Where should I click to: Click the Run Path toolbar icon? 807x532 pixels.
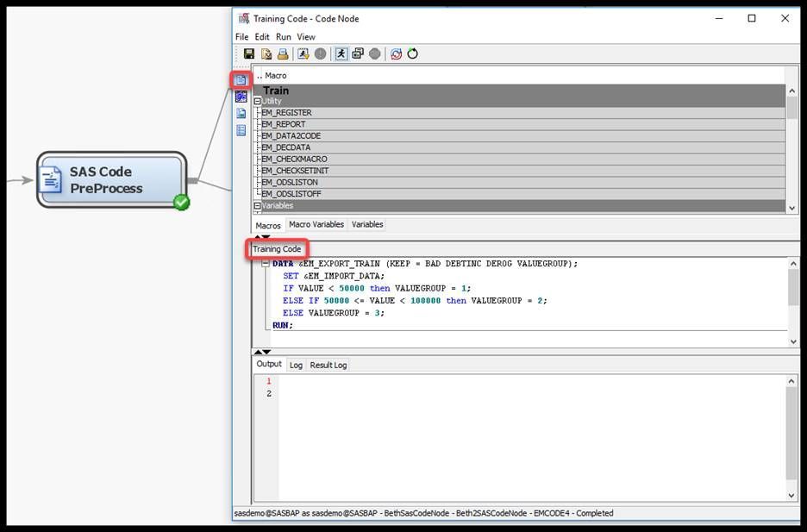point(303,53)
